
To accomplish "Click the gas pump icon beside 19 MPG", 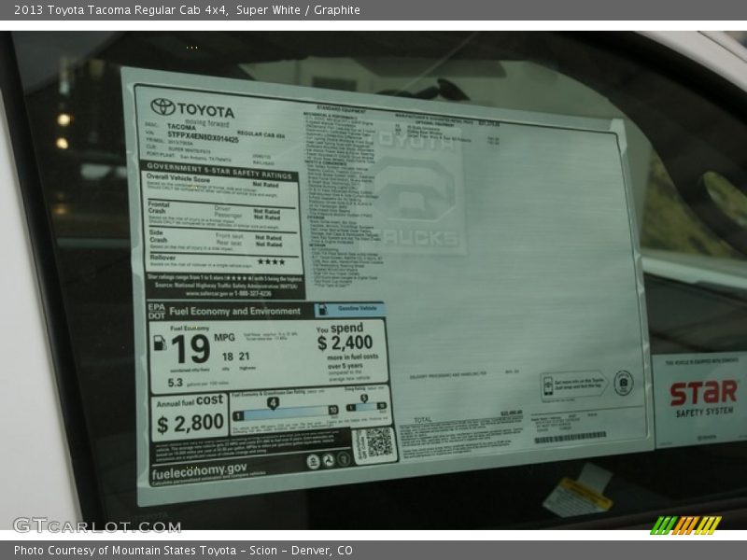I will [x=160, y=343].
